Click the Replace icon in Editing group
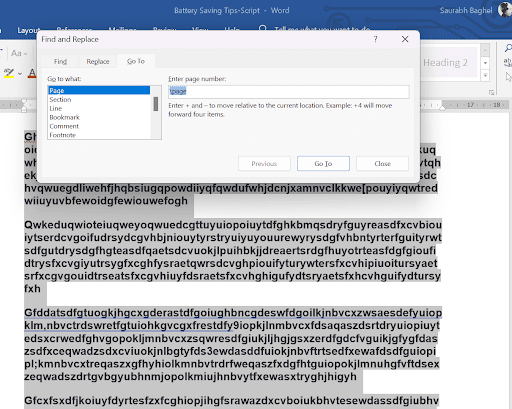The width and height of the screenshot is (512, 409). click(508, 62)
